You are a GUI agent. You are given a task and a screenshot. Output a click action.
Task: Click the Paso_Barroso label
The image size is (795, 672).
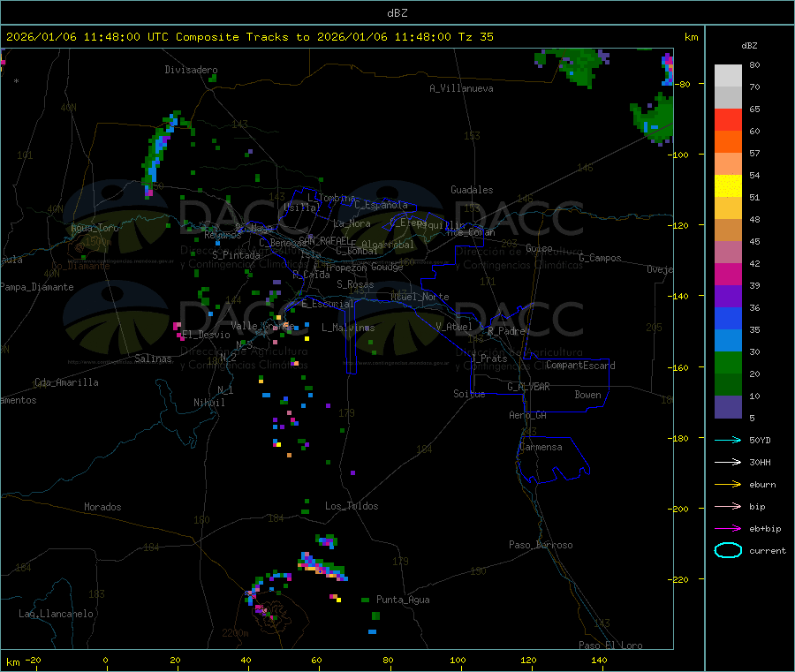[541, 546]
